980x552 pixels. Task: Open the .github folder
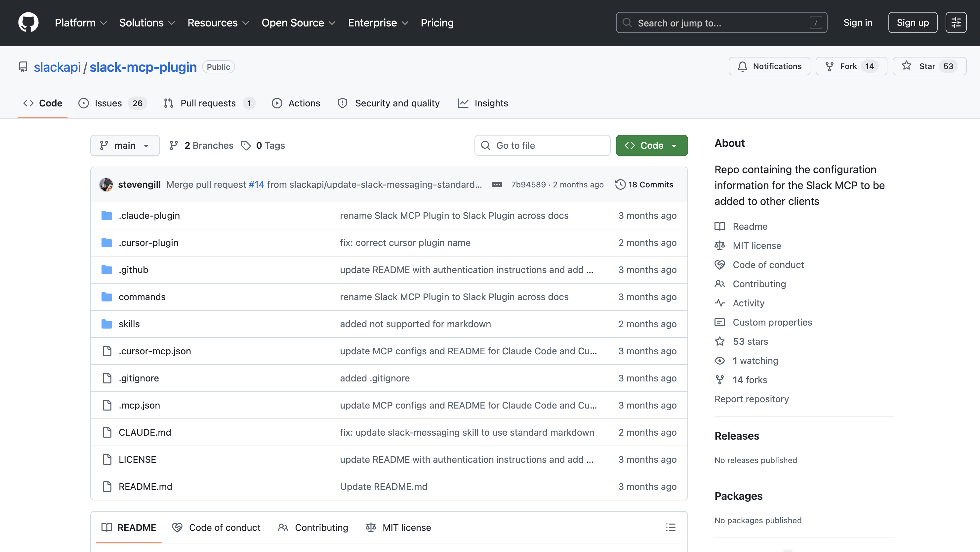(x=134, y=270)
